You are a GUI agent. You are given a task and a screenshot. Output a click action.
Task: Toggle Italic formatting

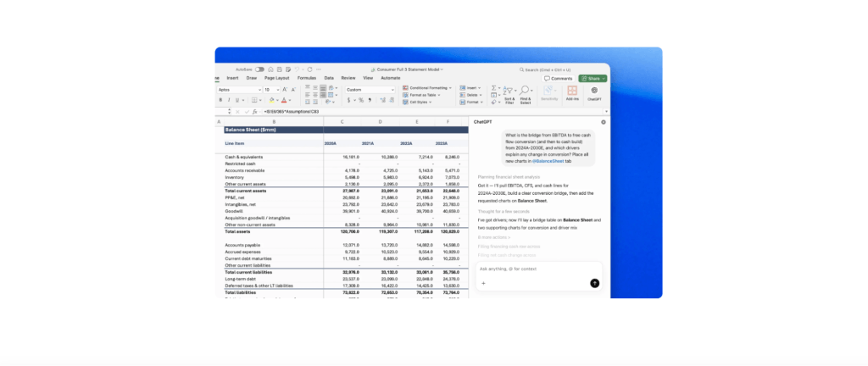[229, 100]
